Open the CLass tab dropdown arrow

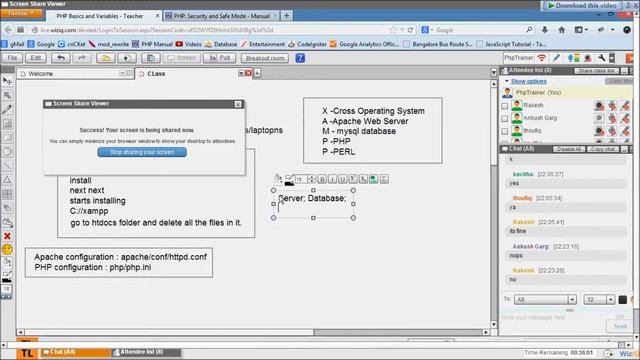(x=241, y=73)
